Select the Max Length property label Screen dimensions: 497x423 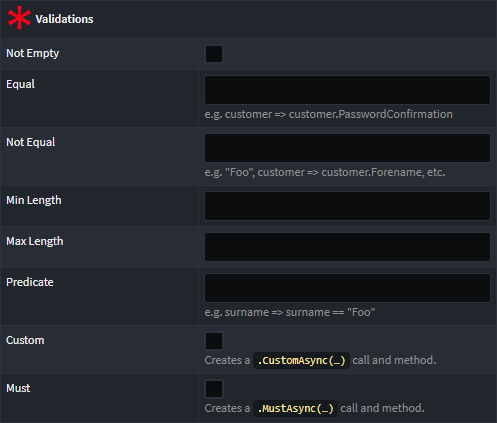35,241
